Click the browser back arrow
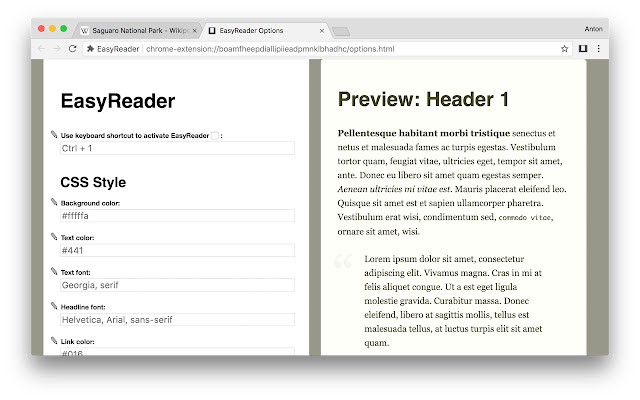 (x=42, y=49)
